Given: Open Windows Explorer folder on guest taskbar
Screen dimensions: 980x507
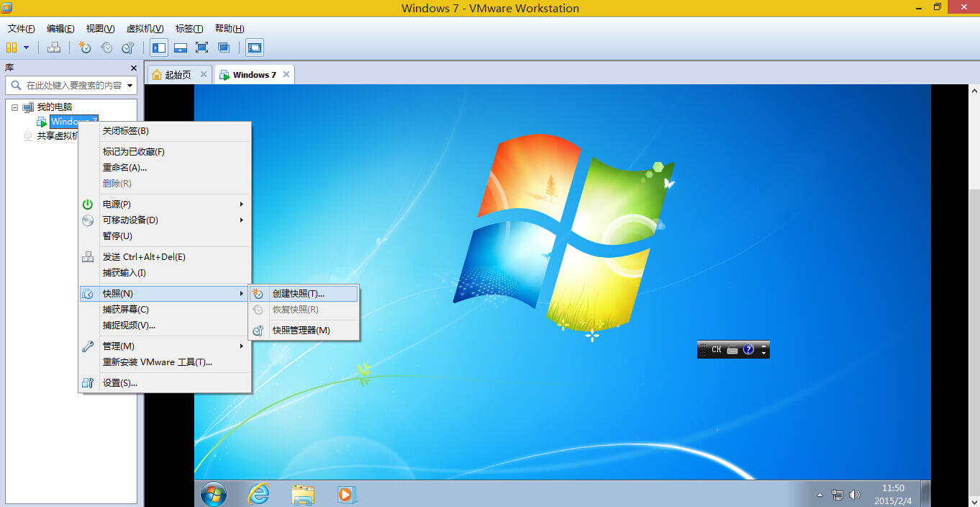Looking at the screenshot, I should [303, 494].
